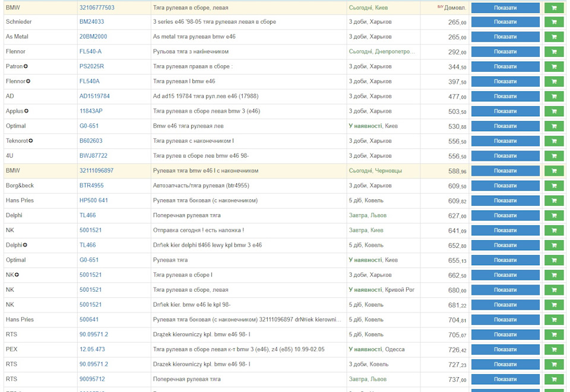Show offer for BMW 32106777503

505,8
